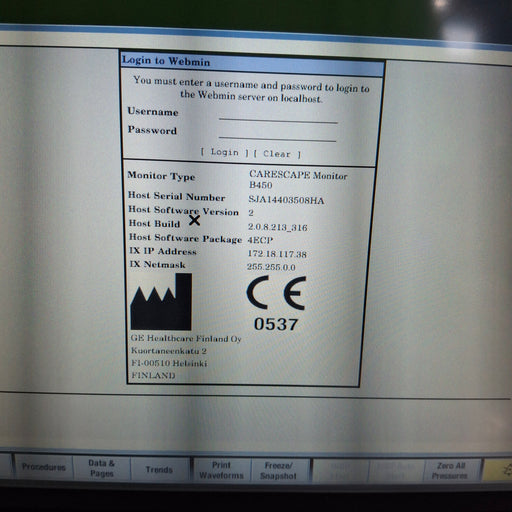Viewport: 512px width, 512px height.
Task: Click the Kuortaneenkatu 2 address line
Action: 169,351
